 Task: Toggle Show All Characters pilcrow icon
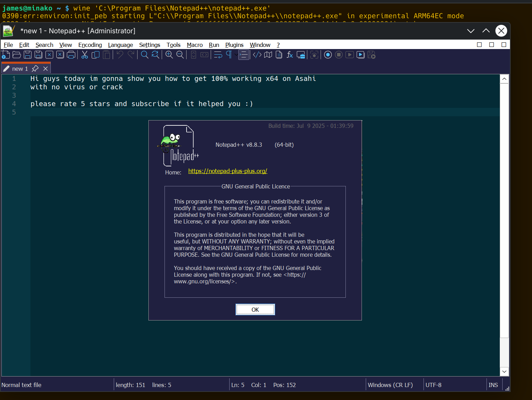229,55
